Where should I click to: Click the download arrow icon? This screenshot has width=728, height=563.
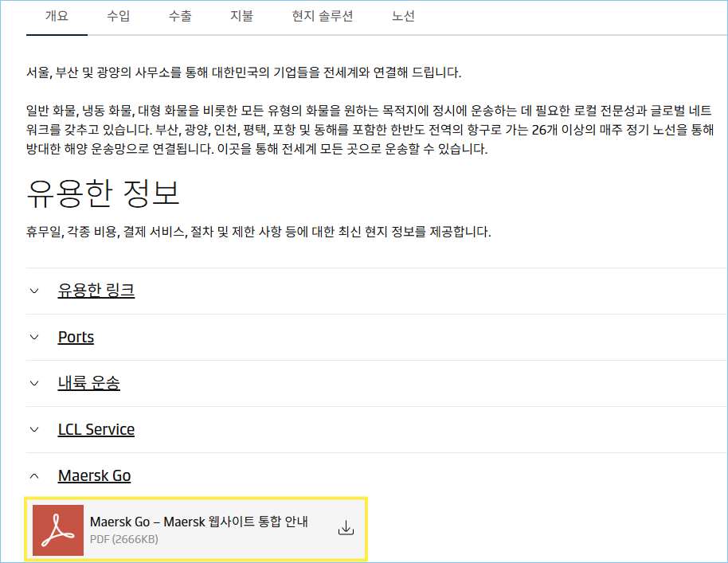click(x=346, y=528)
